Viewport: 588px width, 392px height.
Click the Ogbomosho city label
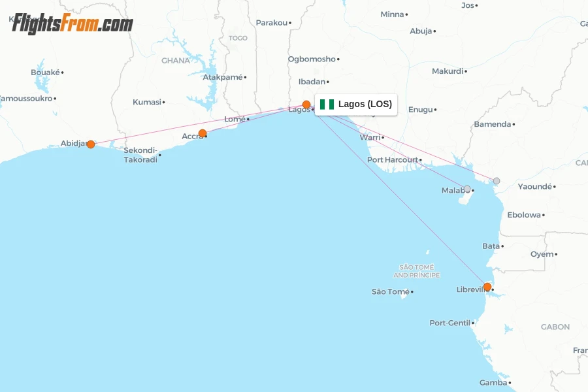(312, 59)
